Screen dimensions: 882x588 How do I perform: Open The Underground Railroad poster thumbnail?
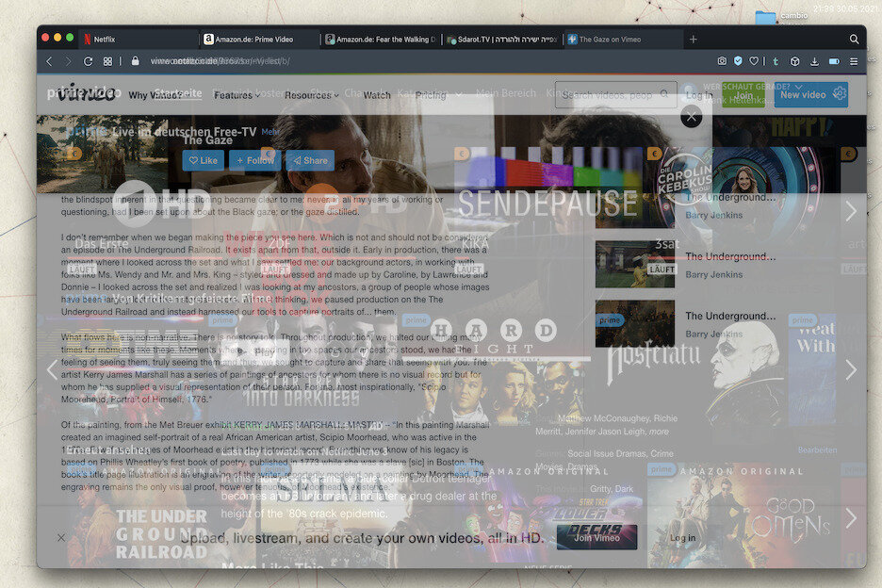[x=163, y=514]
